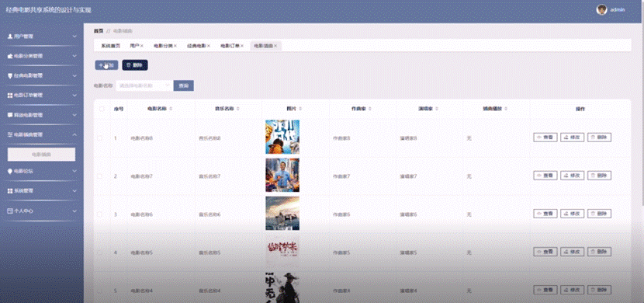Open the 电影名称 filter dropdown
The image size is (644, 303).
tap(144, 85)
